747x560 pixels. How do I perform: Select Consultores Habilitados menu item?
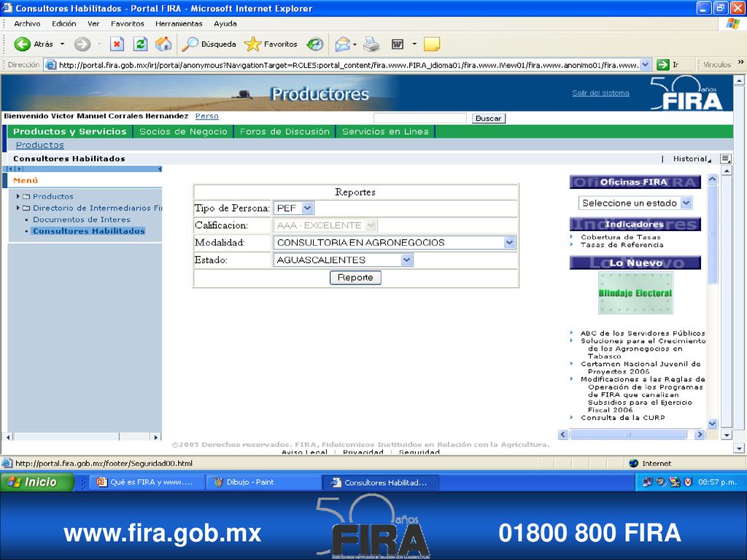click(x=88, y=231)
